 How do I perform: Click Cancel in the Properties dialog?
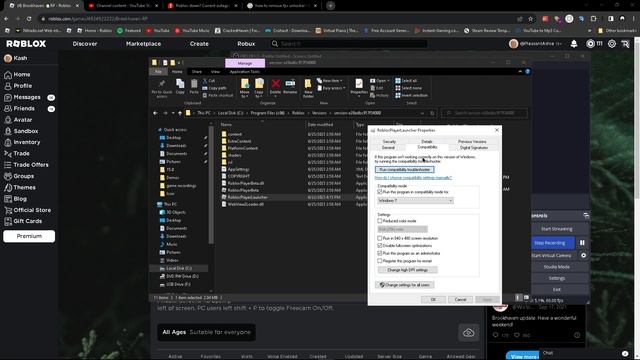point(460,300)
